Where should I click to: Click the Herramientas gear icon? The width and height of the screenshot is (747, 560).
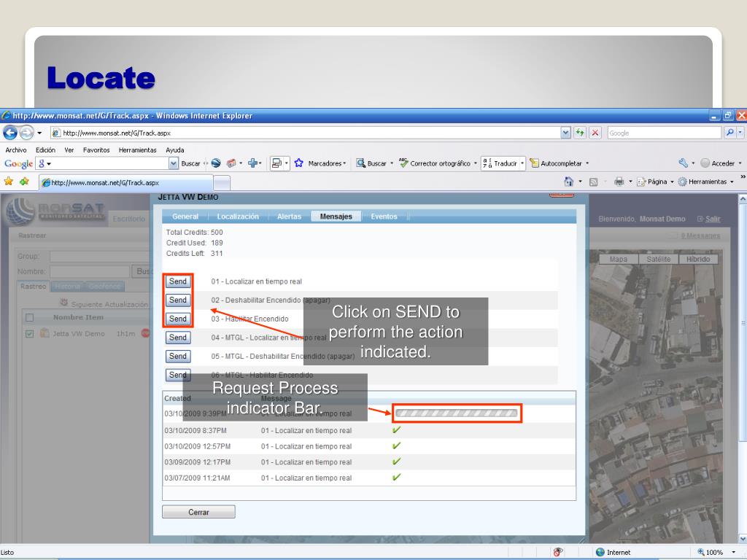[682, 182]
